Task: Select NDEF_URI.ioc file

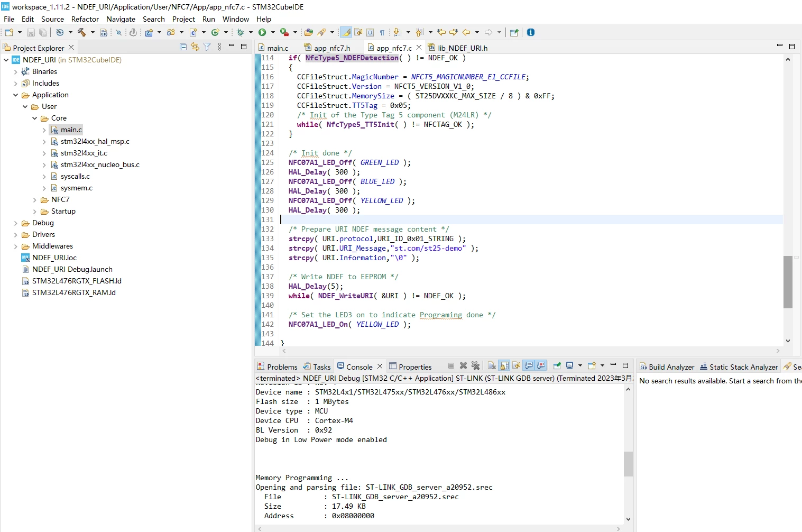Action: (54, 258)
